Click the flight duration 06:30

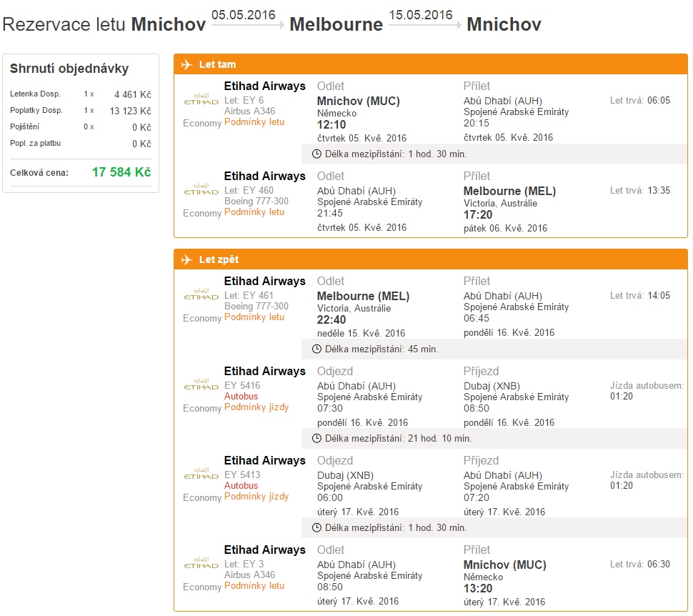(659, 565)
